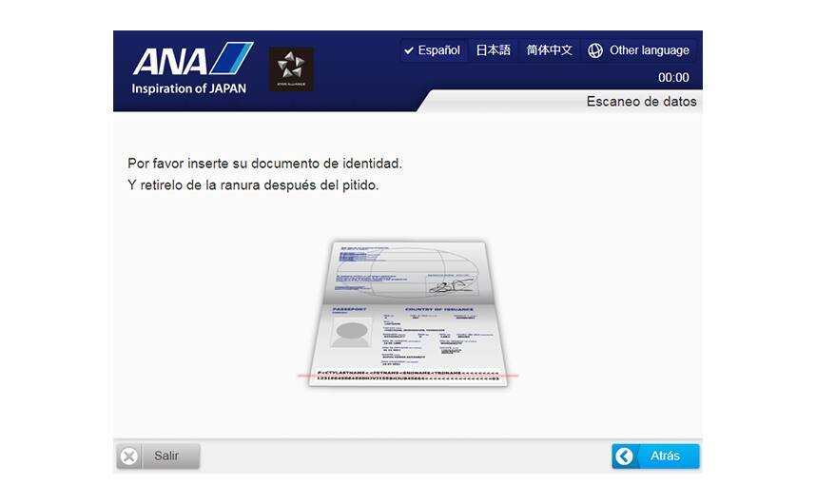
Task: Click the Star Alliance logo
Action: tap(291, 69)
